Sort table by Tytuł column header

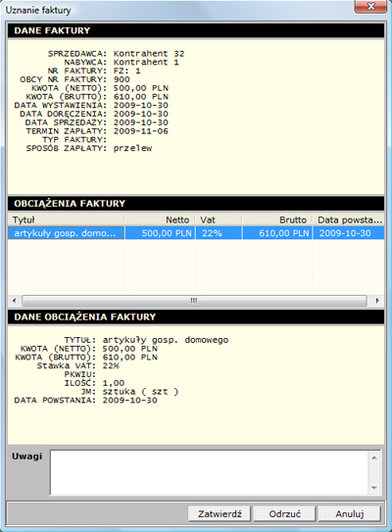coord(67,219)
